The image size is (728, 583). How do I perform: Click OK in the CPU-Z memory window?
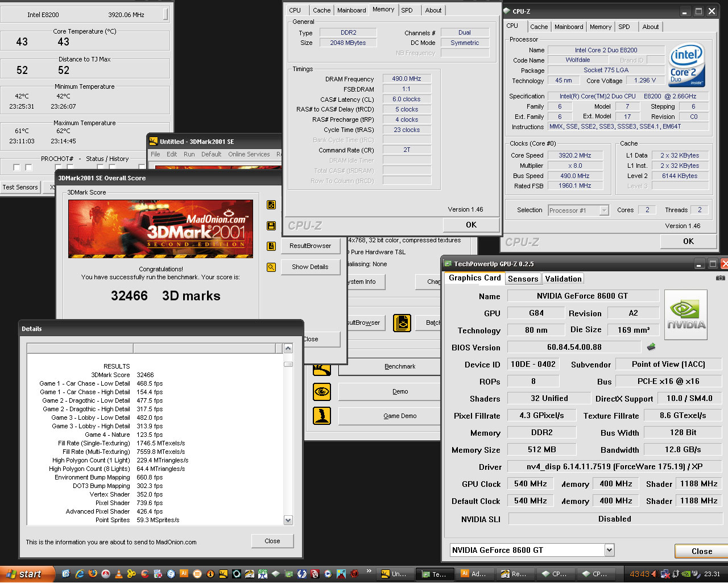[471, 225]
